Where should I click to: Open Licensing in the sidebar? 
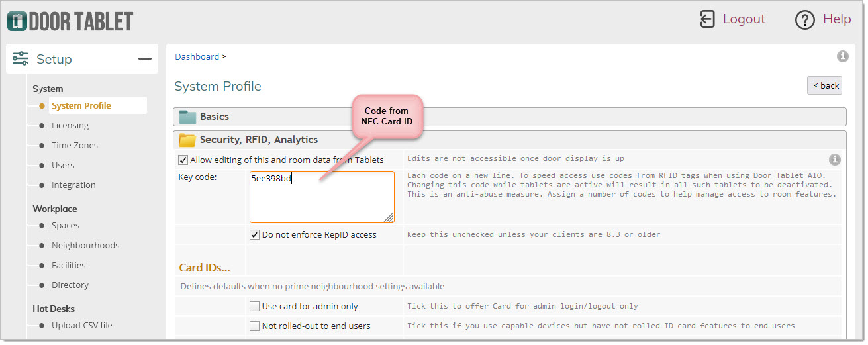coord(70,125)
